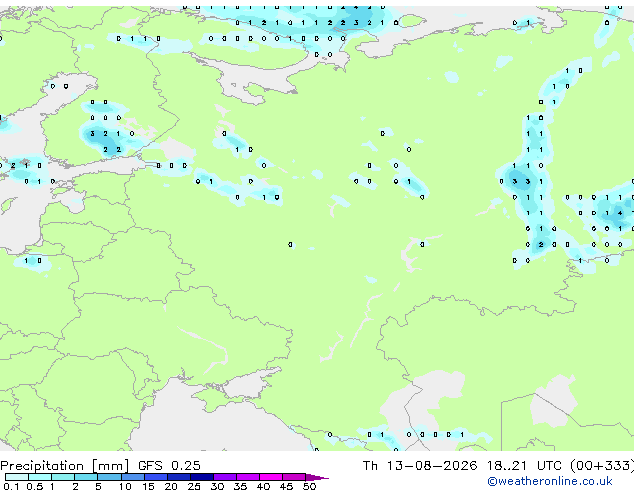Click the 30–35 mm purple legend box
This screenshot has width=634, height=490.
point(225,477)
